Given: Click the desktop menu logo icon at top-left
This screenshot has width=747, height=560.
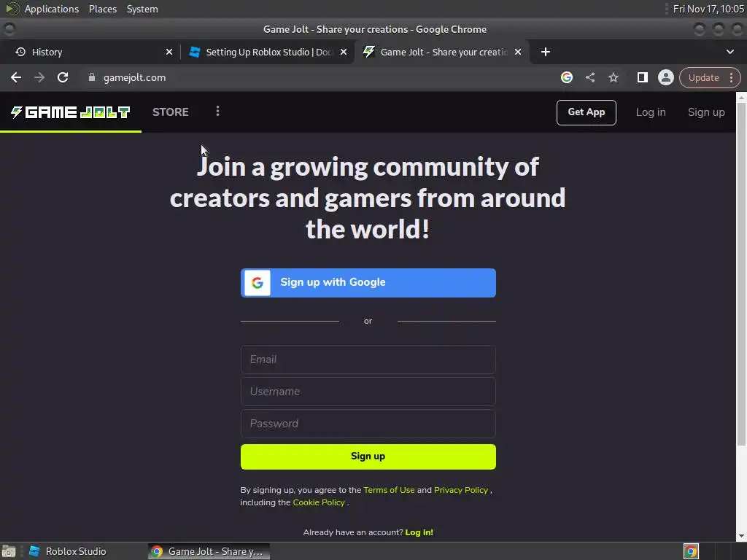Looking at the screenshot, I should [12, 9].
